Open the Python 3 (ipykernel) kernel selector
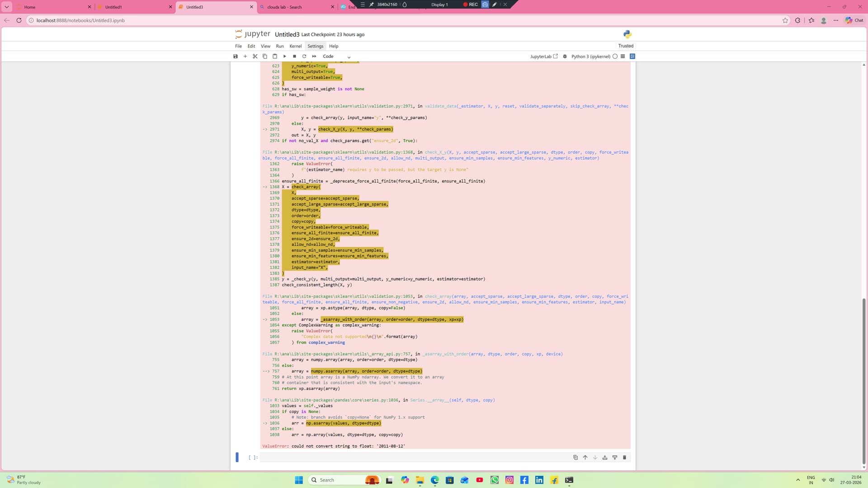 (590, 56)
